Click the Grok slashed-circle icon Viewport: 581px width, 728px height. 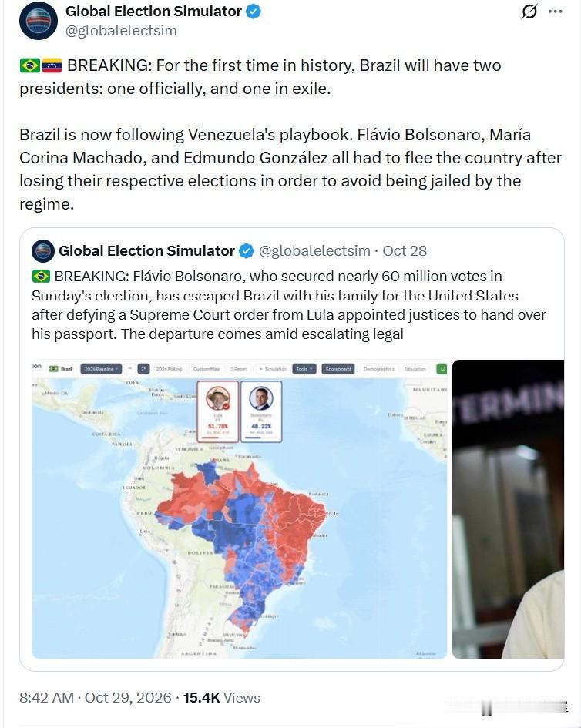coord(529,12)
